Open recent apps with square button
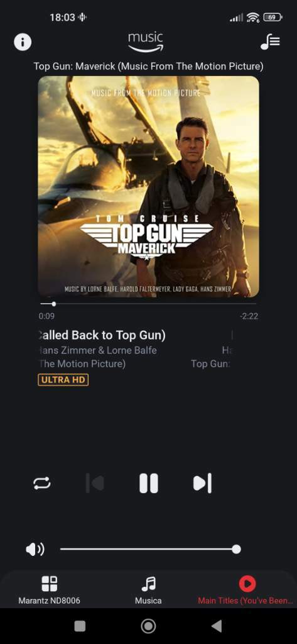 point(80,626)
